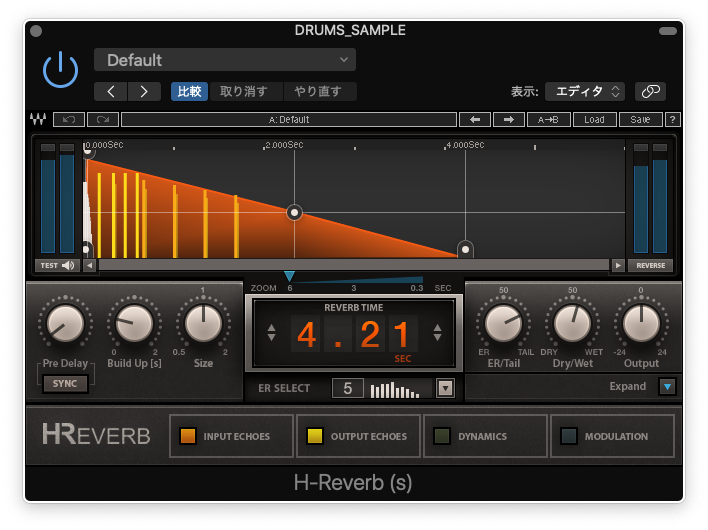Open the ER SELECT dropdown arrow
The width and height of the screenshot is (708, 530).
click(445, 388)
